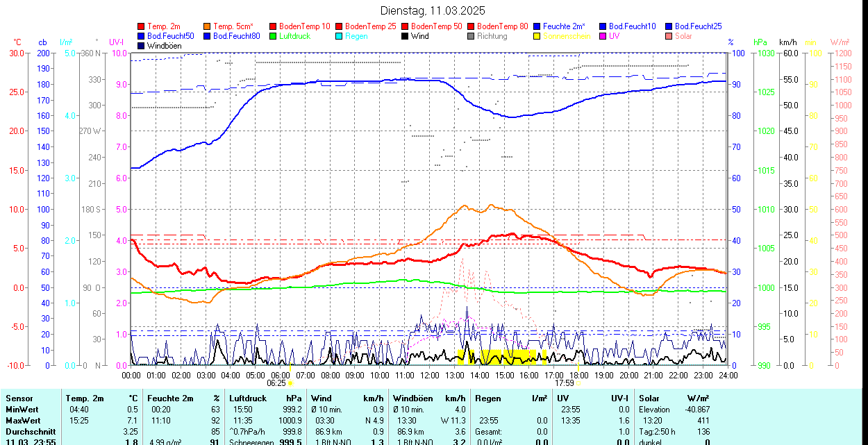Click the pressure maximum value 1000.9
868x445 pixels.
pyautogui.click(x=290, y=421)
